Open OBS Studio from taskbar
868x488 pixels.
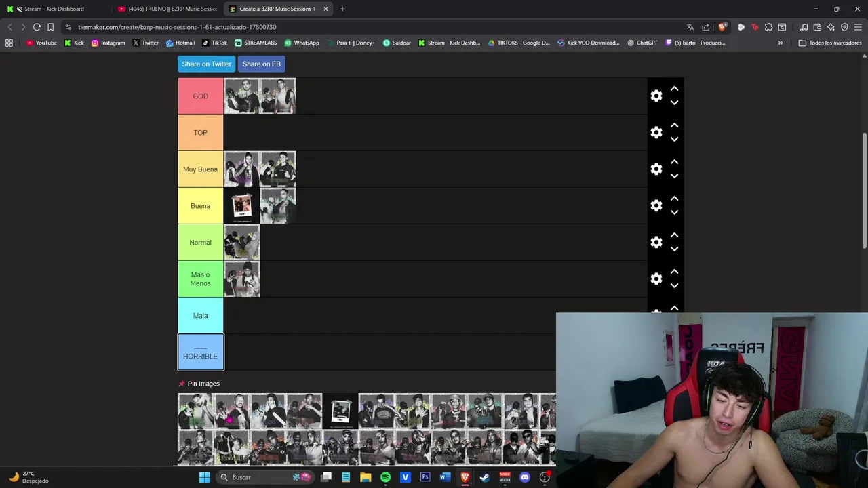pos(545,477)
